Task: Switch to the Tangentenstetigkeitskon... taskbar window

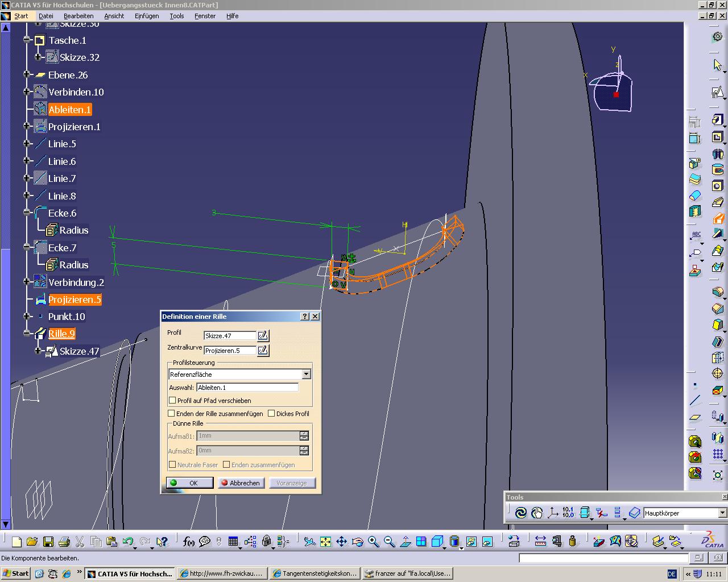Action: [315, 573]
